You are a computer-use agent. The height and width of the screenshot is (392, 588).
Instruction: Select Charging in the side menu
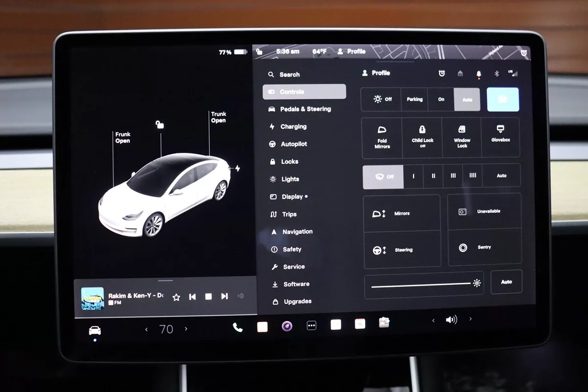(293, 126)
